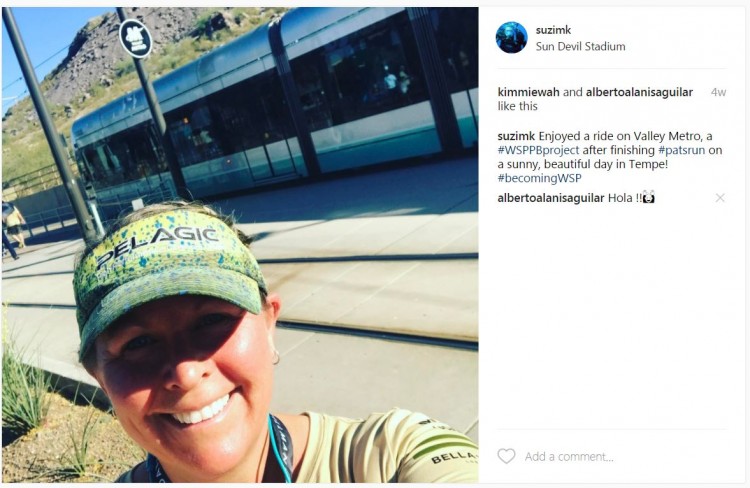750x488 pixels.
Task: Open the Sun Devil Stadium location link
Action: (x=580, y=46)
